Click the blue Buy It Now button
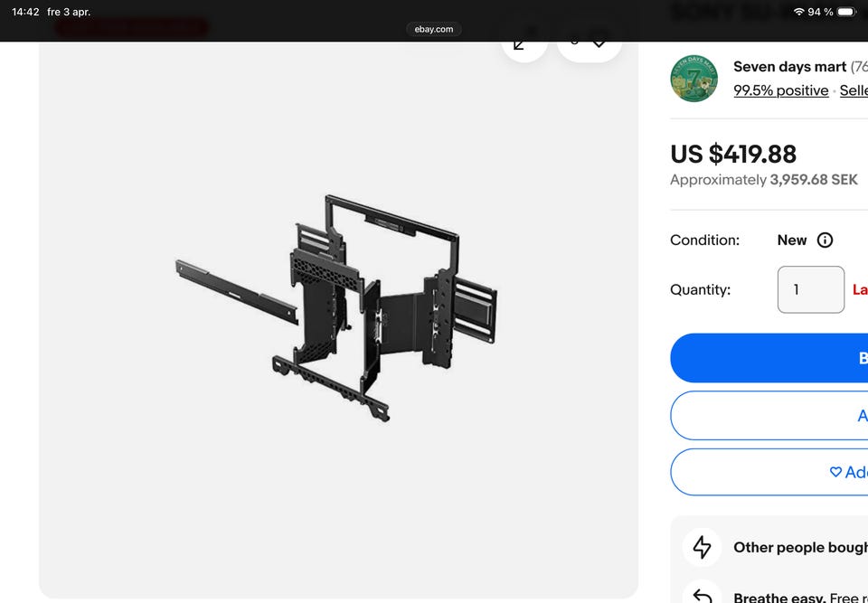The height and width of the screenshot is (603, 868). tap(769, 358)
